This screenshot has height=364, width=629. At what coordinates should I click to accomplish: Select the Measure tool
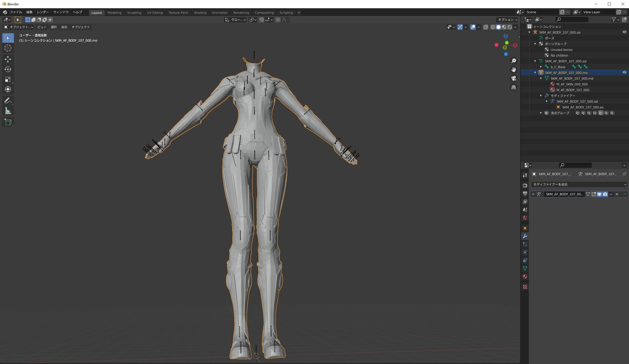point(8,111)
